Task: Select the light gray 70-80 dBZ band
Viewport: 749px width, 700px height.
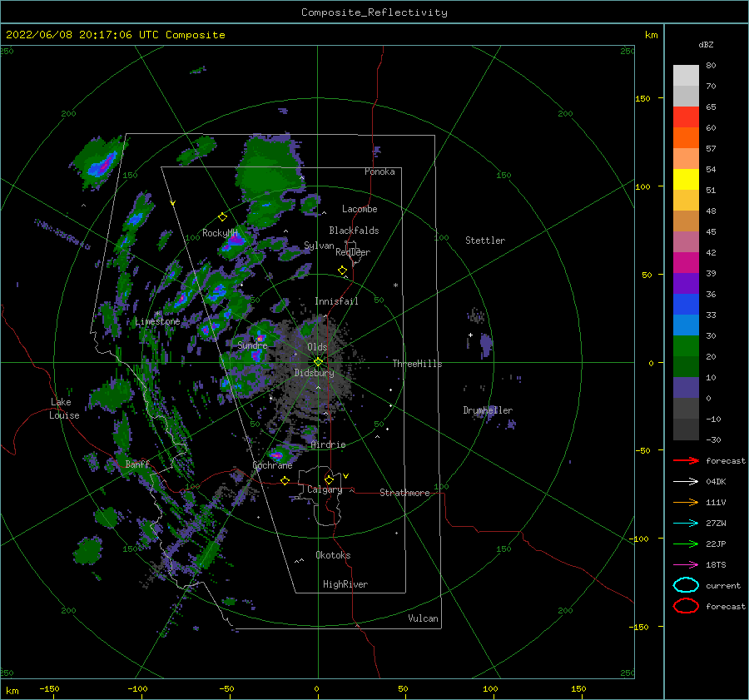Action: (x=686, y=76)
